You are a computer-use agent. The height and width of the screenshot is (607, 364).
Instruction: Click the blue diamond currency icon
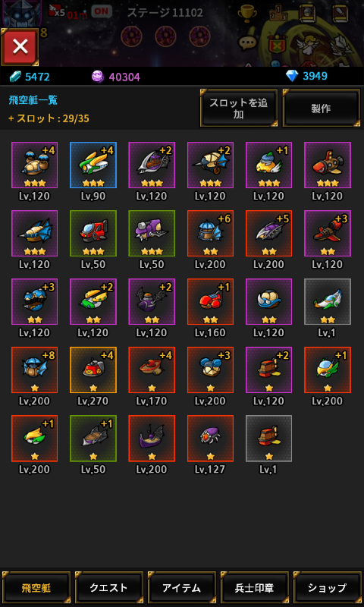tap(292, 76)
